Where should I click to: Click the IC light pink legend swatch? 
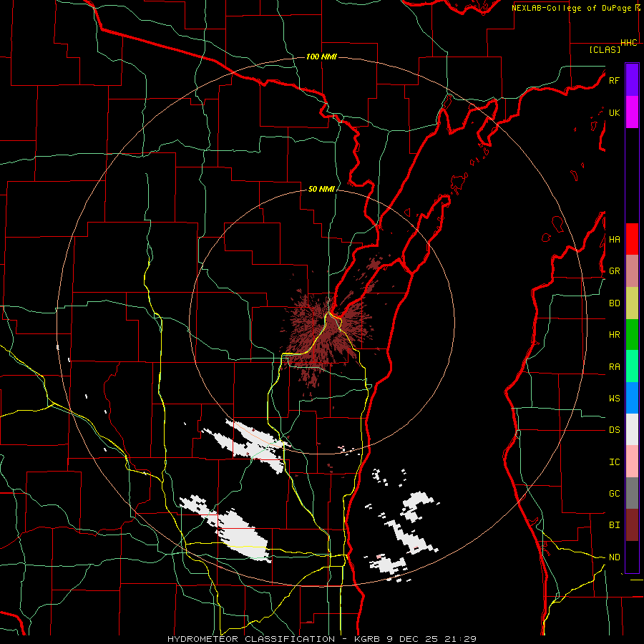click(x=632, y=462)
